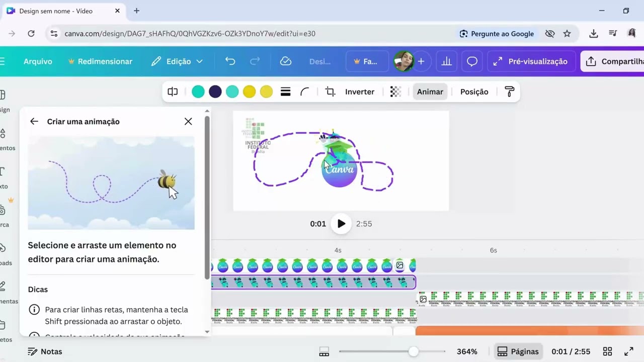
Task: Click the crossed eye tracking icon
Action: (550, 34)
